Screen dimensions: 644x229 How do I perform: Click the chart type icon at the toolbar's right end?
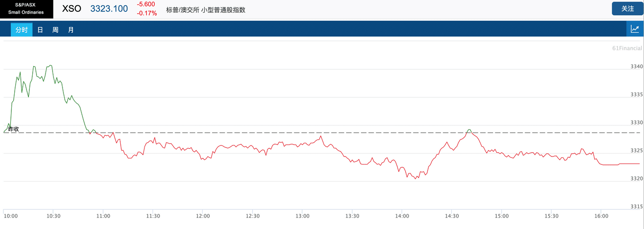635,29
